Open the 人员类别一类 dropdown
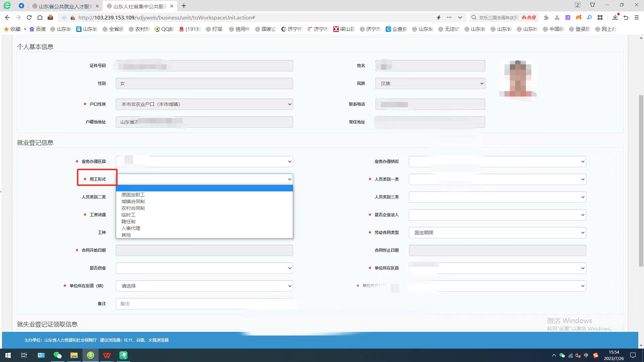 pos(497,179)
